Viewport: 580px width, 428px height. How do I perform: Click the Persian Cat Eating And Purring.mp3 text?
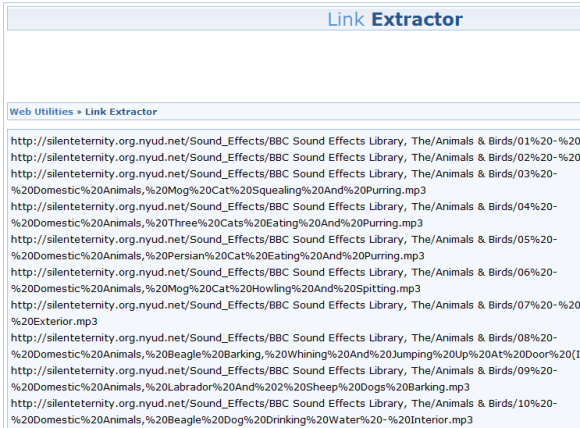coord(218,256)
